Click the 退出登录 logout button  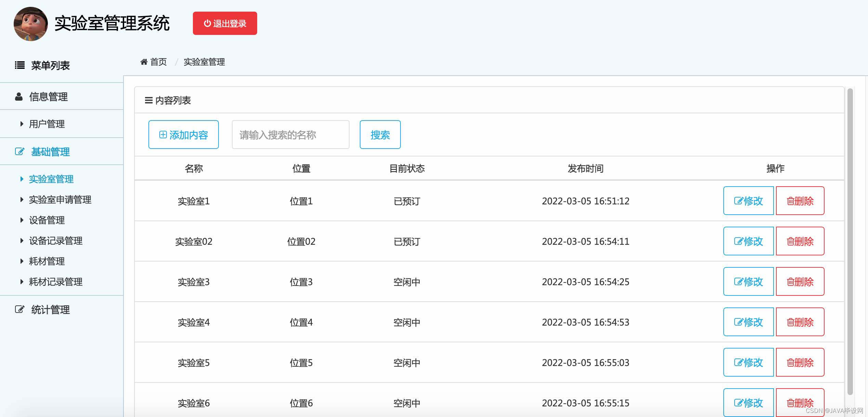pyautogui.click(x=225, y=23)
